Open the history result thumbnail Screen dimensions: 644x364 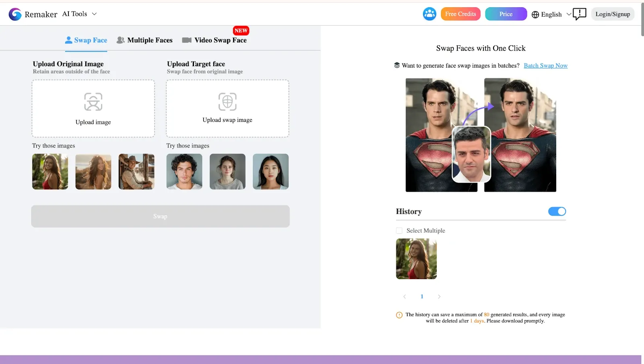416,259
